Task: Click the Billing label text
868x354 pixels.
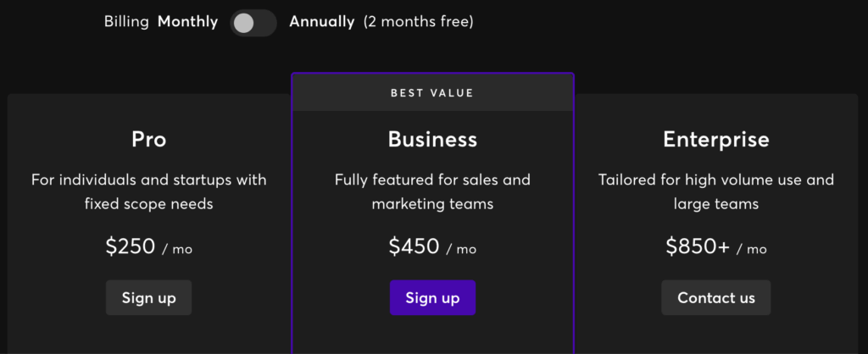Action: 126,22
